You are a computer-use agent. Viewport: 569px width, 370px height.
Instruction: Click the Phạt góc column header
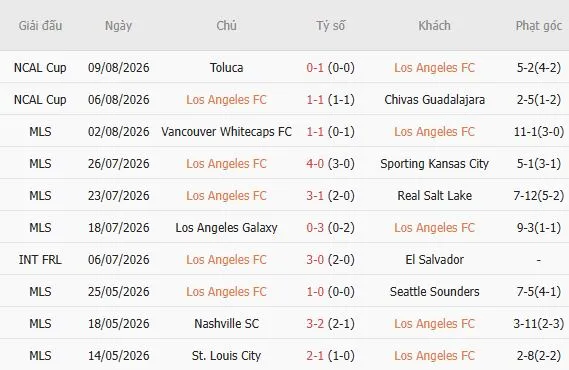[x=539, y=26]
